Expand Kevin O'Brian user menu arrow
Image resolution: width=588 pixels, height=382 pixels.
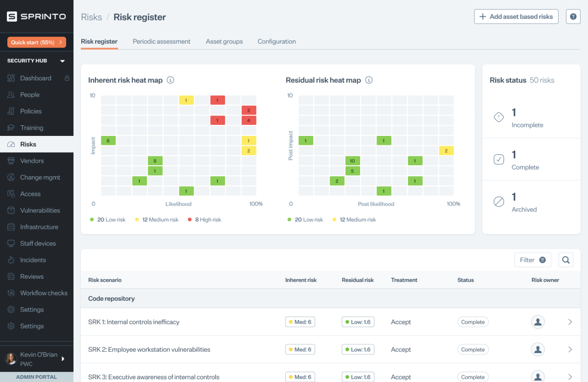[x=63, y=359]
